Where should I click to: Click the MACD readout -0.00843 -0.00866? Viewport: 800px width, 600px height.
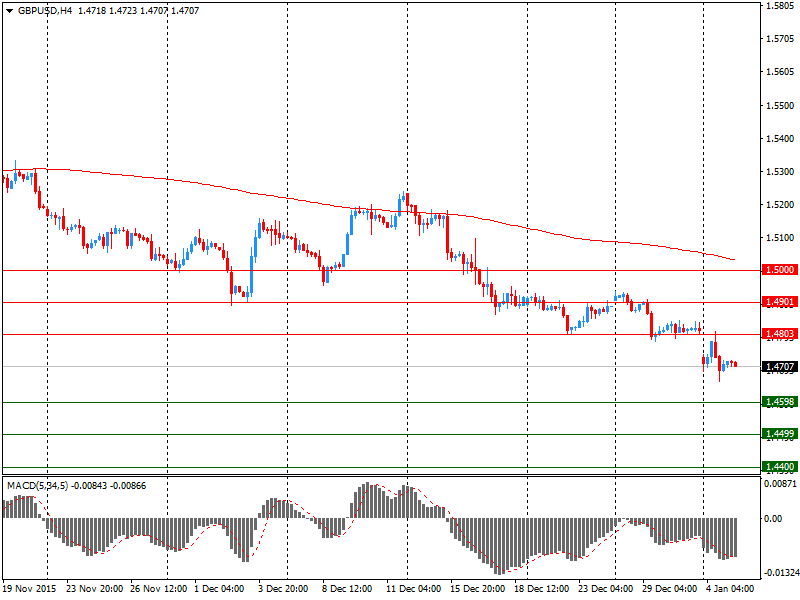pyautogui.click(x=109, y=485)
